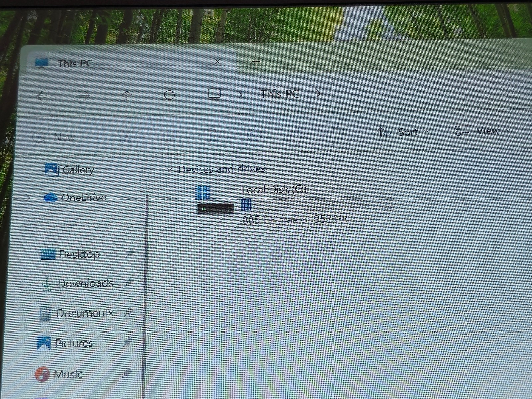The width and height of the screenshot is (532, 399).
Task: Open the Sort dropdown menu
Action: tap(403, 132)
